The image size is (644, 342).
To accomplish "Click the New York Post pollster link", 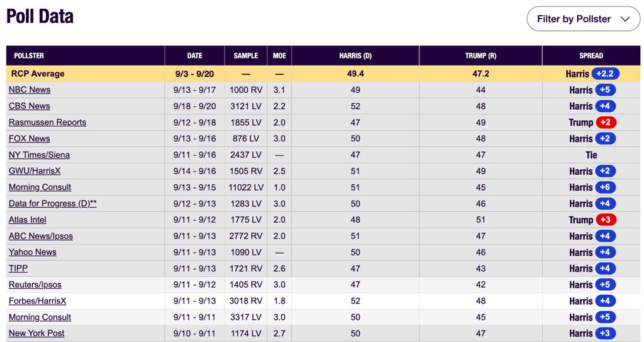I will [37, 333].
